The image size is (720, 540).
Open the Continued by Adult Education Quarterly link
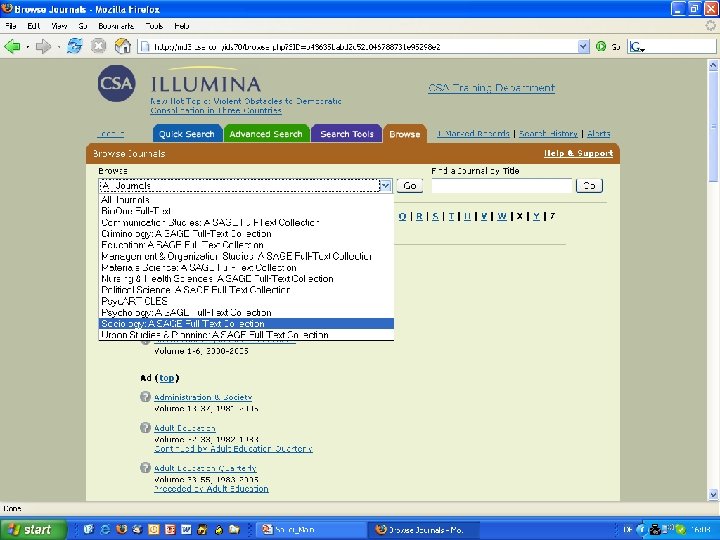[x=233, y=449]
